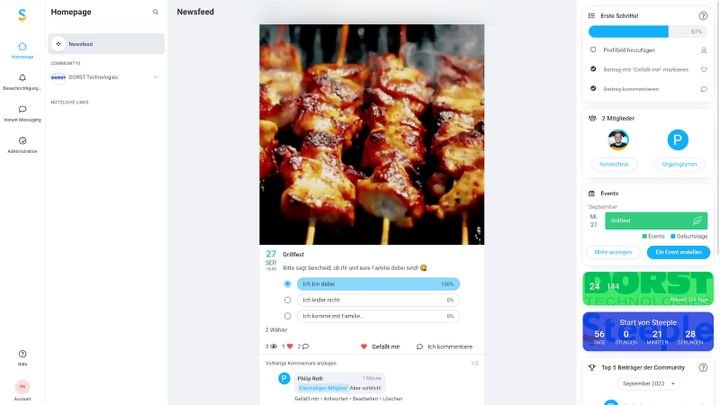Select the 'Ich leider nicht' radio option

pos(288,300)
